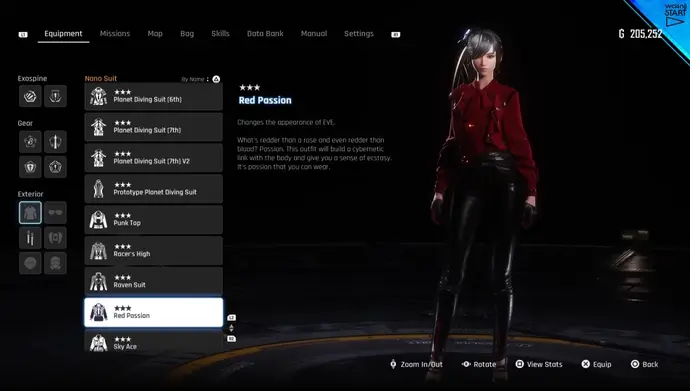Image resolution: width=690 pixels, height=391 pixels.
Task: Click the Back button prompt
Action: click(x=644, y=364)
